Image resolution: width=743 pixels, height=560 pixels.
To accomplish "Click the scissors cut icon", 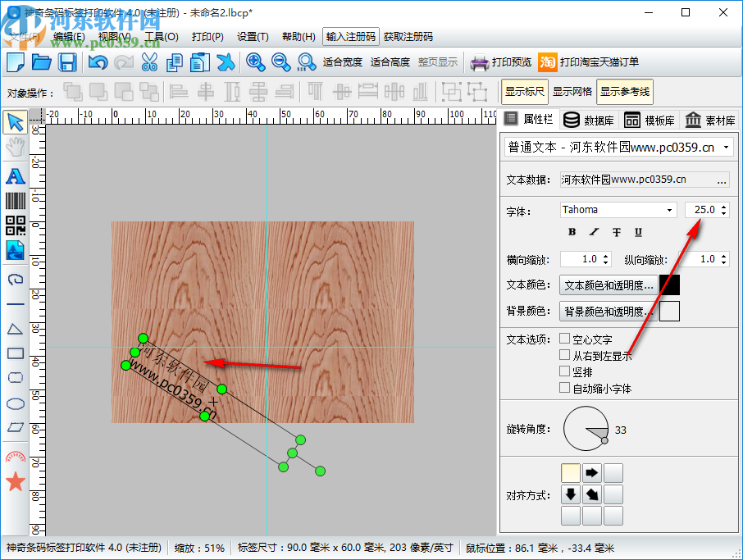I will pos(149,62).
